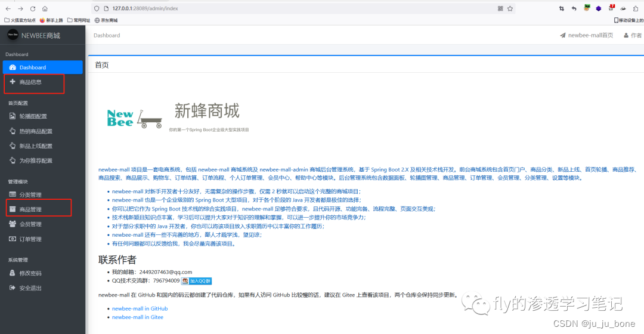
Task: Click the page info icon before the URL
Action: click(106, 8)
